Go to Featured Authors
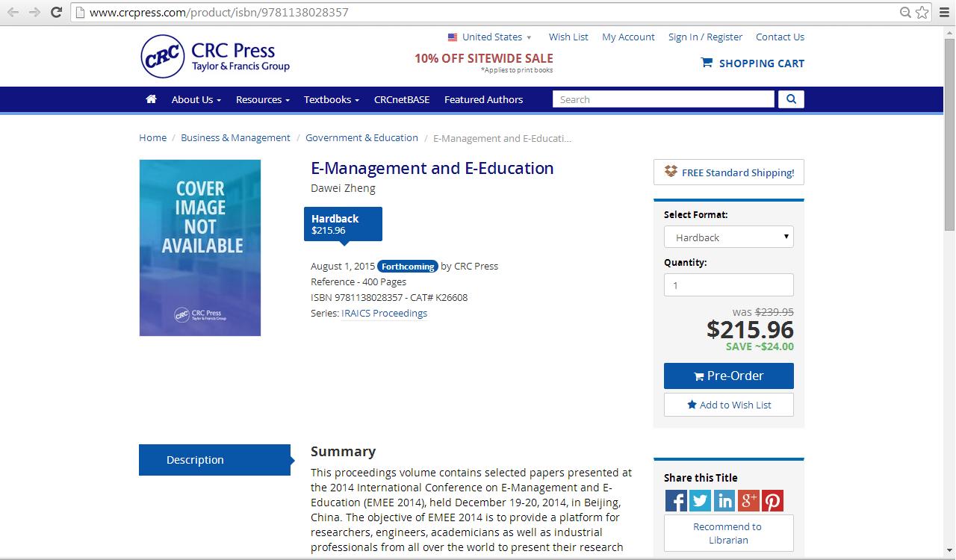The height and width of the screenshot is (560, 956). point(483,99)
